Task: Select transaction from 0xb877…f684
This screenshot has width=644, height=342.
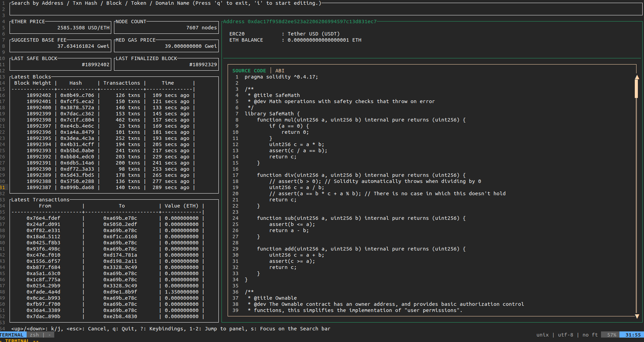Action: [43, 267]
